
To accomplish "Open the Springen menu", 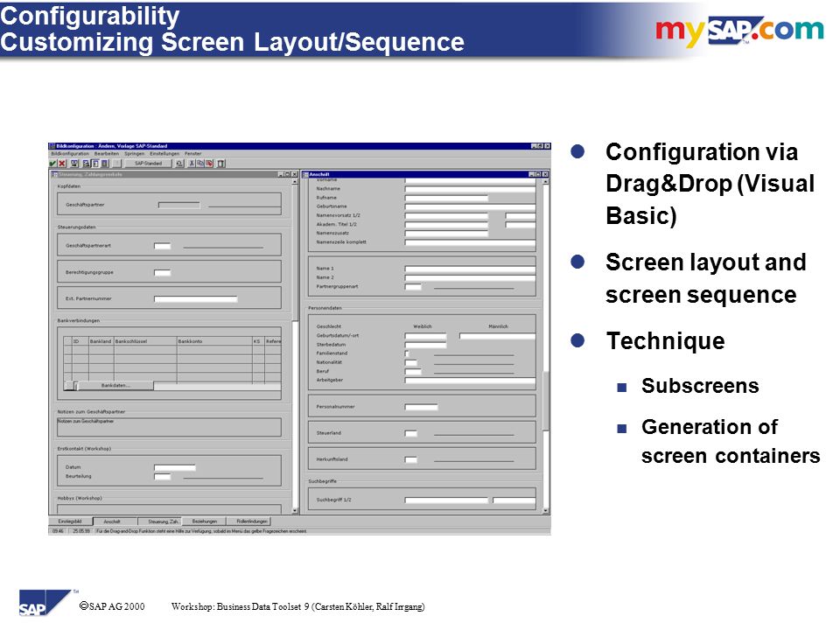I will [135, 154].
